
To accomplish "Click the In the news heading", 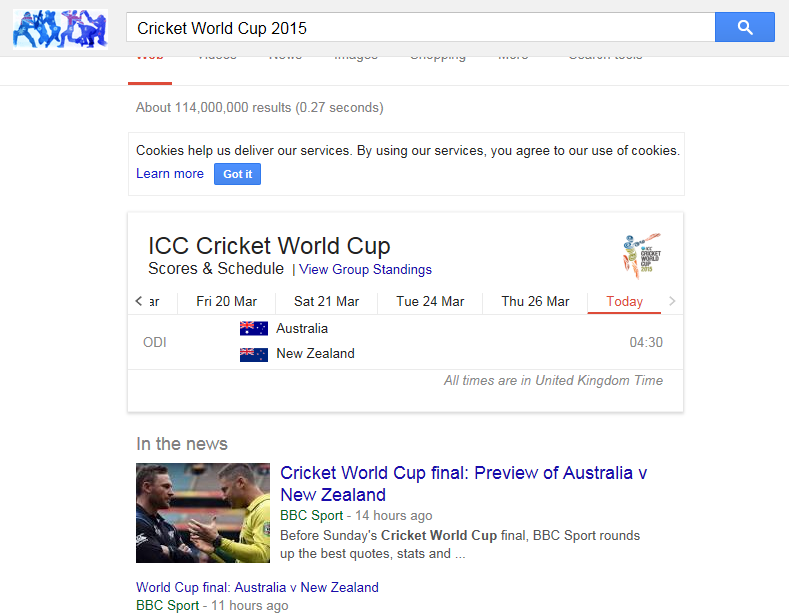I will pos(182,444).
